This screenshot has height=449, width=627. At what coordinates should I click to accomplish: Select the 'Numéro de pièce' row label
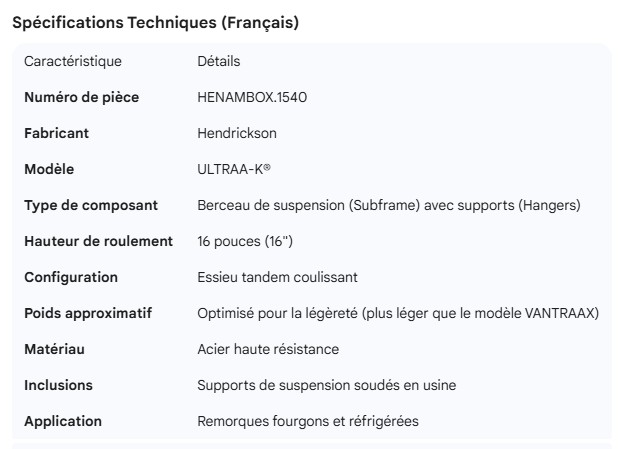[x=81, y=97]
